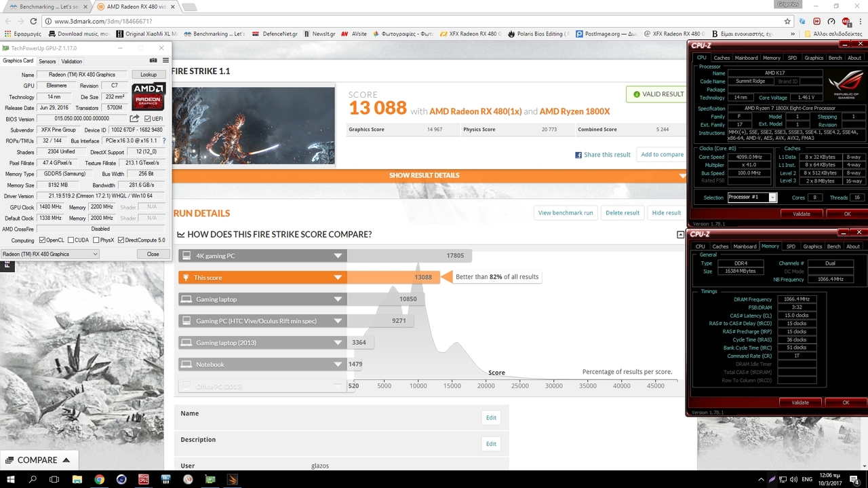Open File Explorer from the taskbar
Viewport: 868px width, 488px height.
(x=77, y=479)
